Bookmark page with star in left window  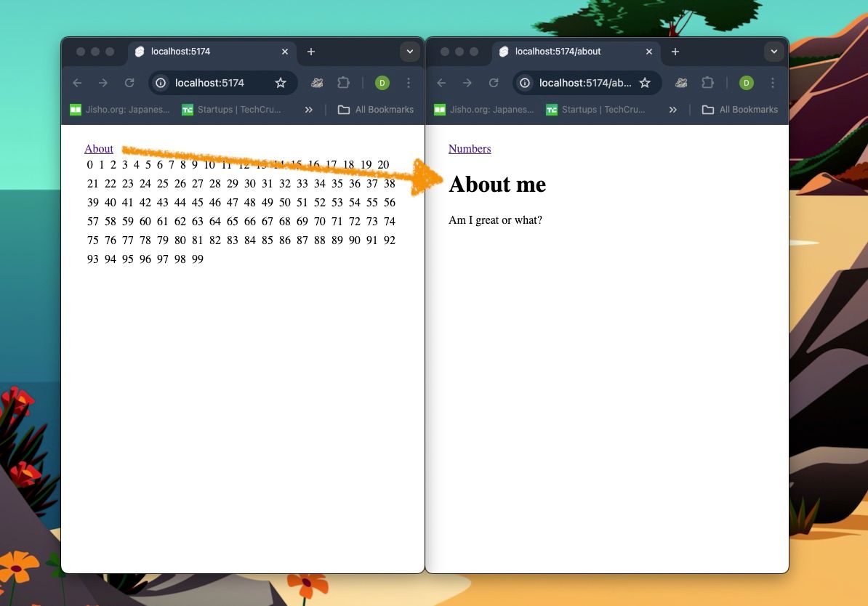coord(281,83)
